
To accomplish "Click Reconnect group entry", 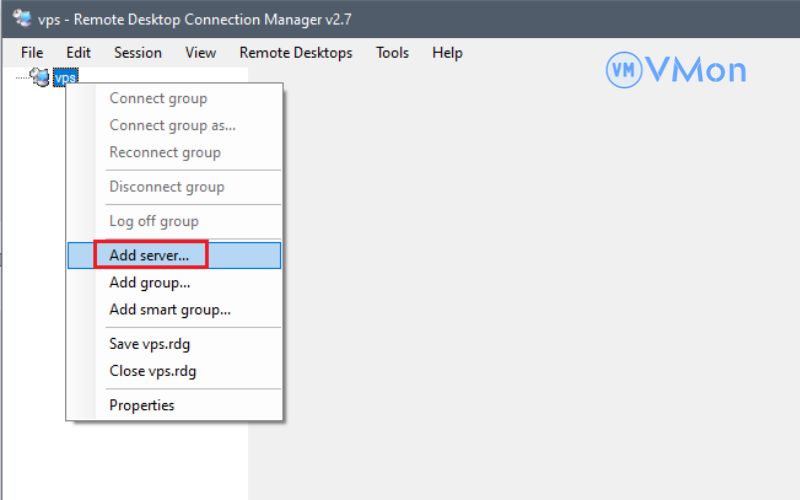I will point(174,152).
